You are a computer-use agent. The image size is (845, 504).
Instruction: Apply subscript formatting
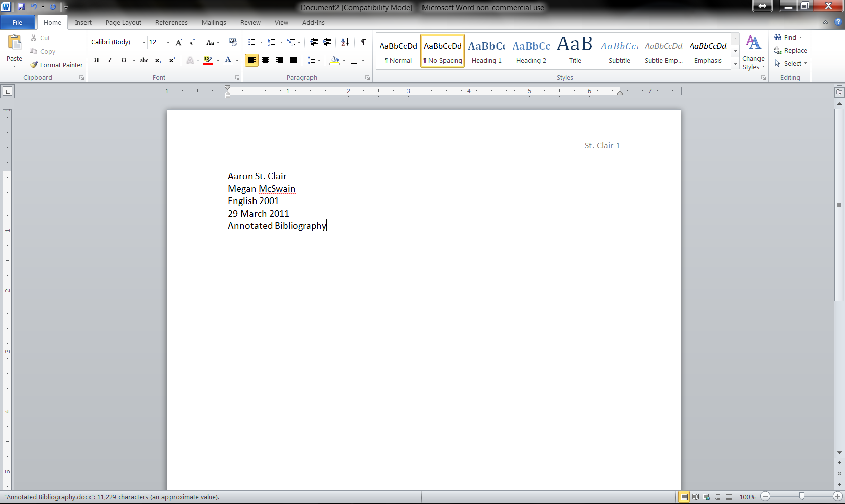tap(158, 60)
